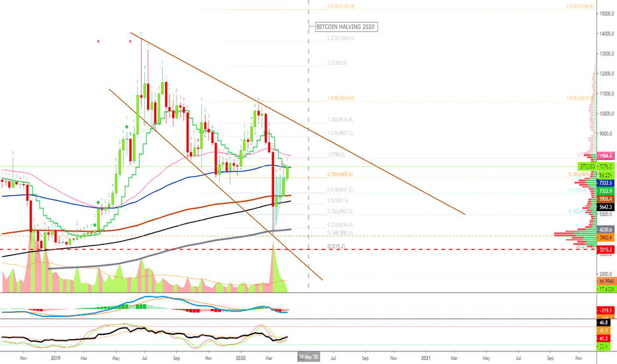
Task: Click the orange 3900.9 price tag
Action: [x=606, y=238]
